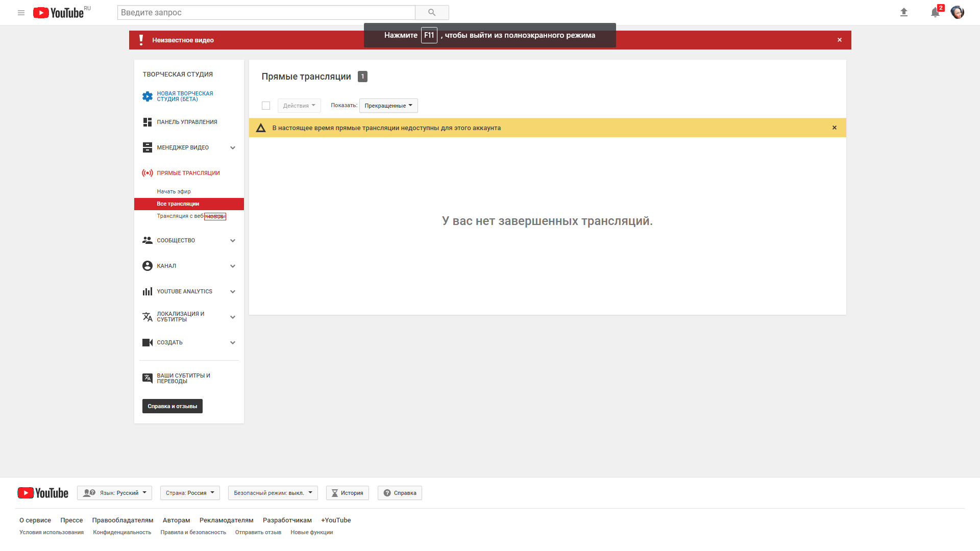Image resolution: width=980 pixels, height=551 pixels.
Task: Open the Новые функции link
Action: [x=312, y=532]
